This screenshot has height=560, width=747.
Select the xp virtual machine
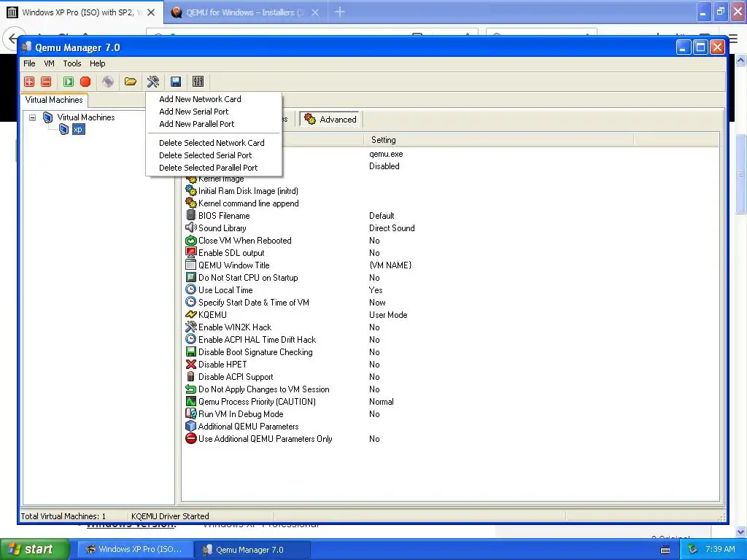78,130
